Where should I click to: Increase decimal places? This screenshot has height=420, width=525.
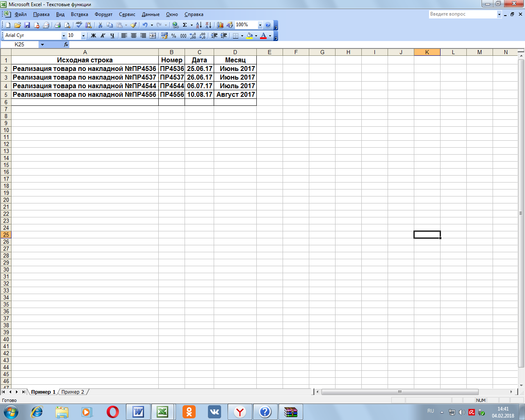coord(193,36)
